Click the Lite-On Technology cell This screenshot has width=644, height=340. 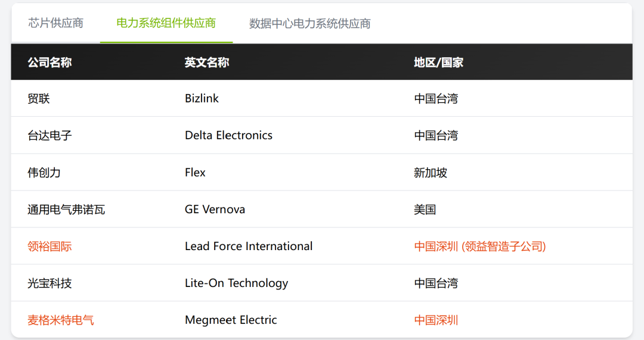pos(236,283)
